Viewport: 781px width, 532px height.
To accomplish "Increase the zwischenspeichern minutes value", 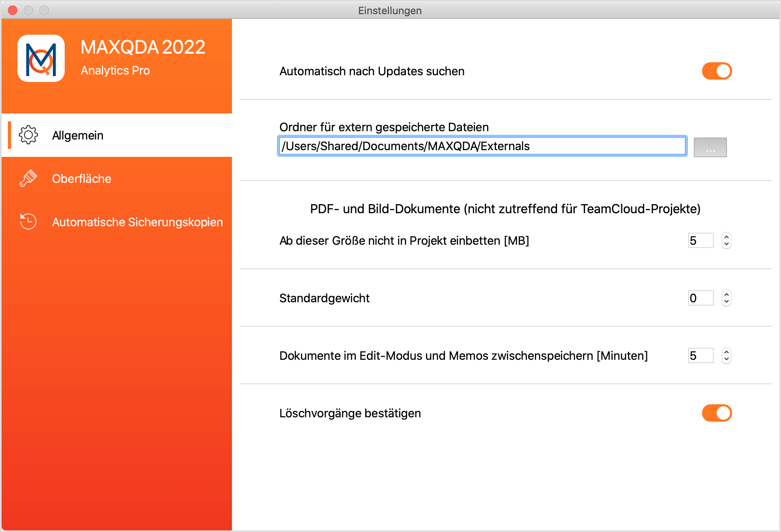I will click(727, 352).
